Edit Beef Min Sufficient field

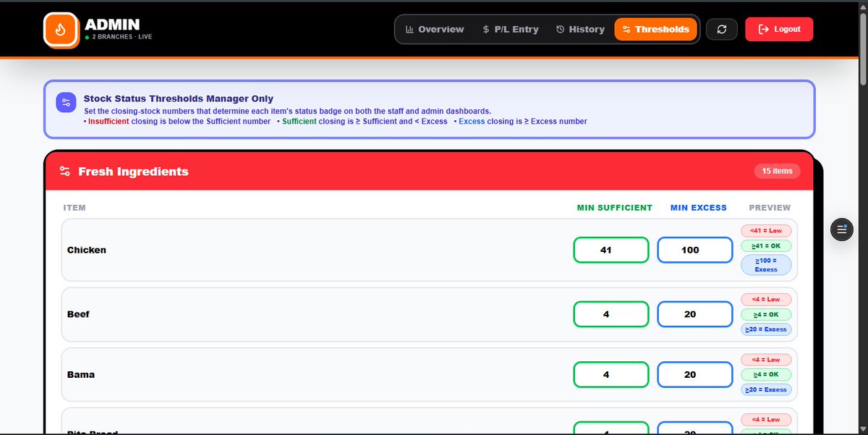611,314
